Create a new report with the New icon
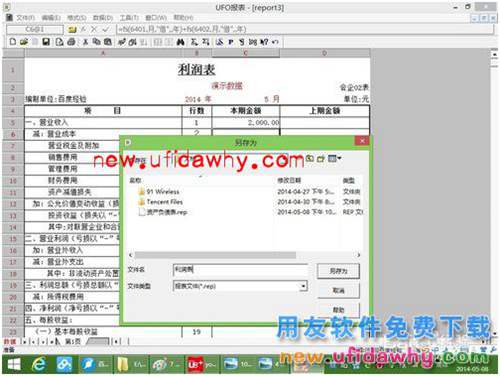Screen dimensions: 500x376 click(x=13, y=42)
